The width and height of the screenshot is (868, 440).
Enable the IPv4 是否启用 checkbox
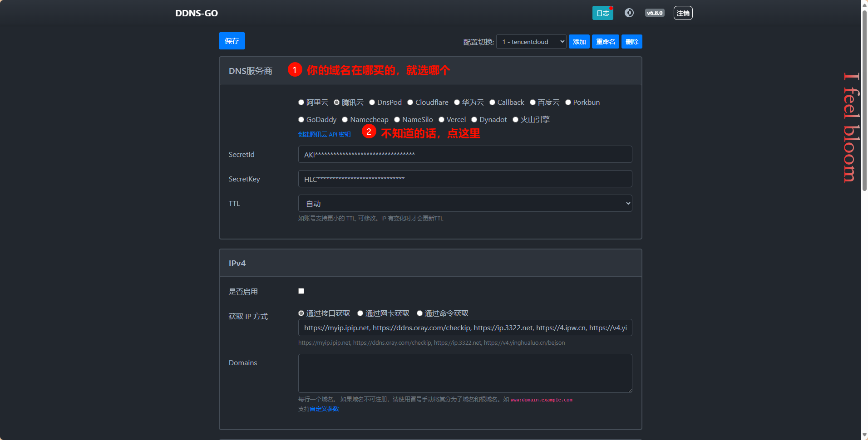coord(301,291)
